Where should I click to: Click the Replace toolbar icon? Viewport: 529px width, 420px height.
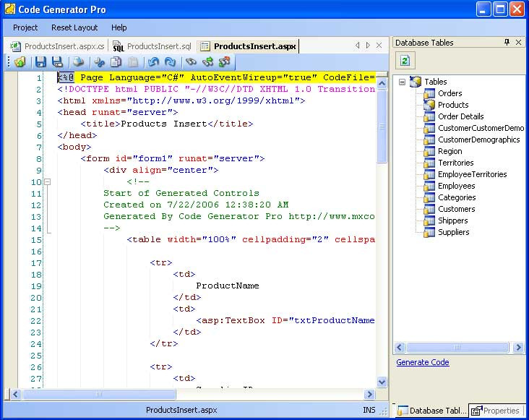225,62
